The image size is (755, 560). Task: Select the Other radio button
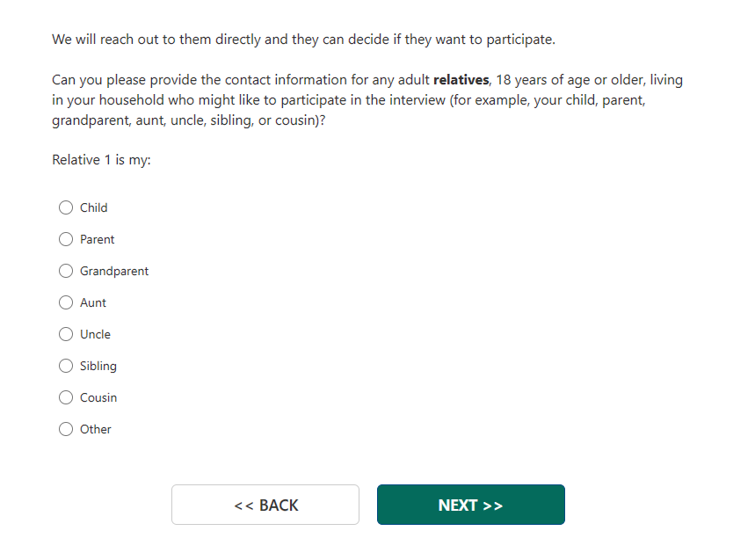click(x=66, y=429)
